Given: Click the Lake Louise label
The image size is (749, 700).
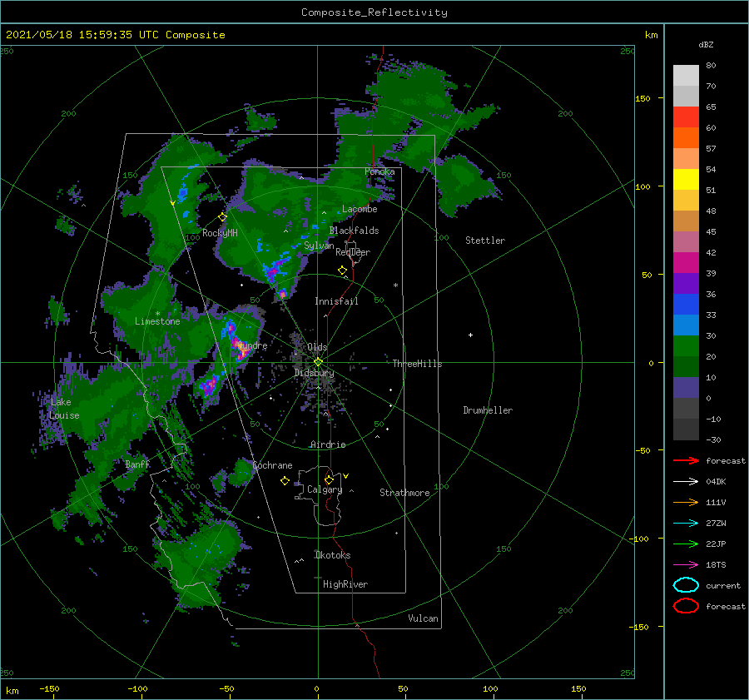Looking at the screenshot, I should pos(64,409).
